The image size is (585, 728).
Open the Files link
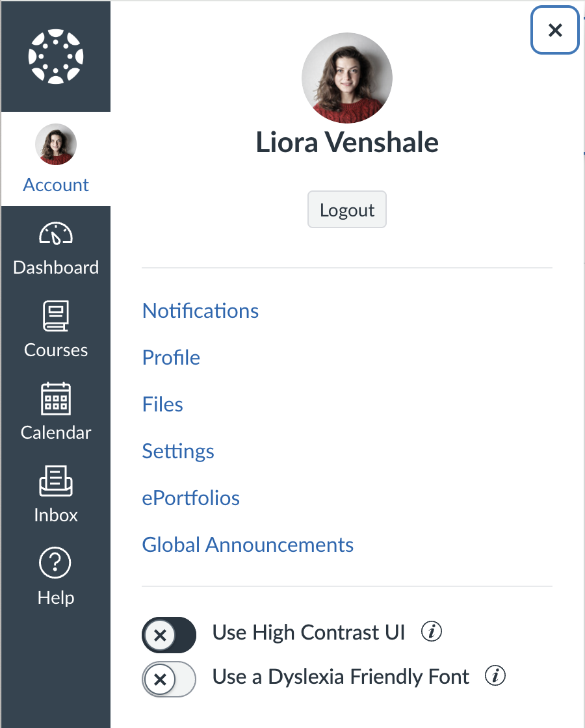(x=162, y=404)
